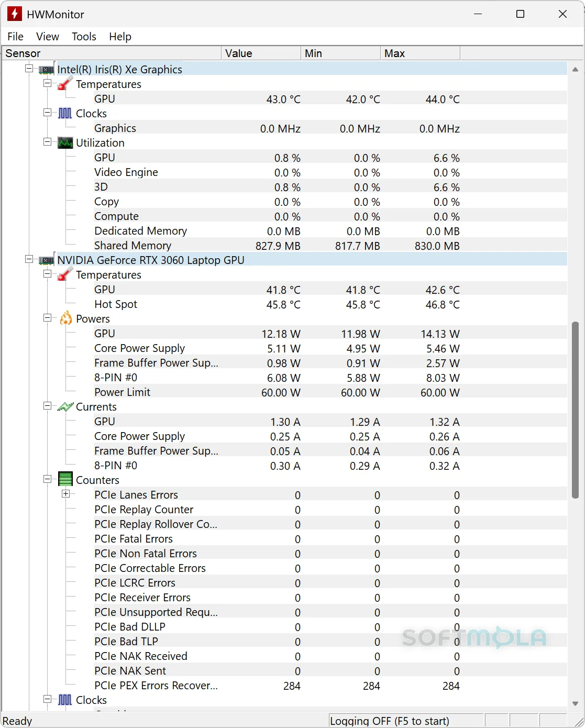Collapse the Intel(R) Iris(R) Xe Graphics node
Image resolution: width=585 pixels, height=728 pixels.
coord(29,69)
